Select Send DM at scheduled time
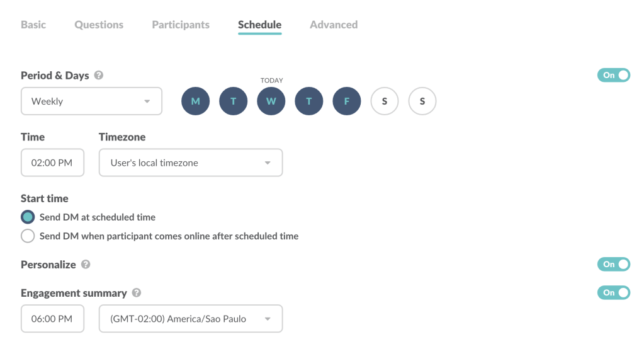Screen dimensions: 644x344 click(28, 217)
